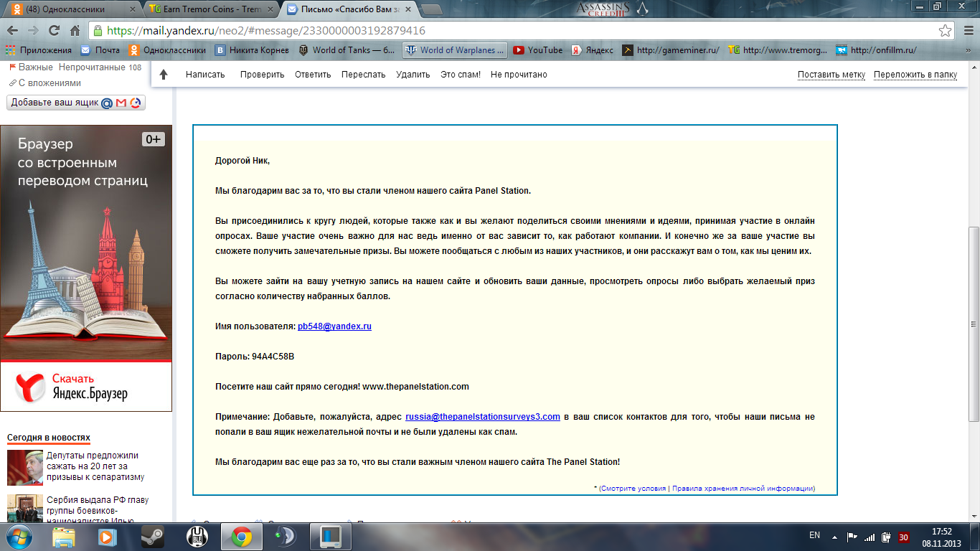
Task: Open the tremorgames bookmark
Action: pyautogui.click(x=778, y=50)
